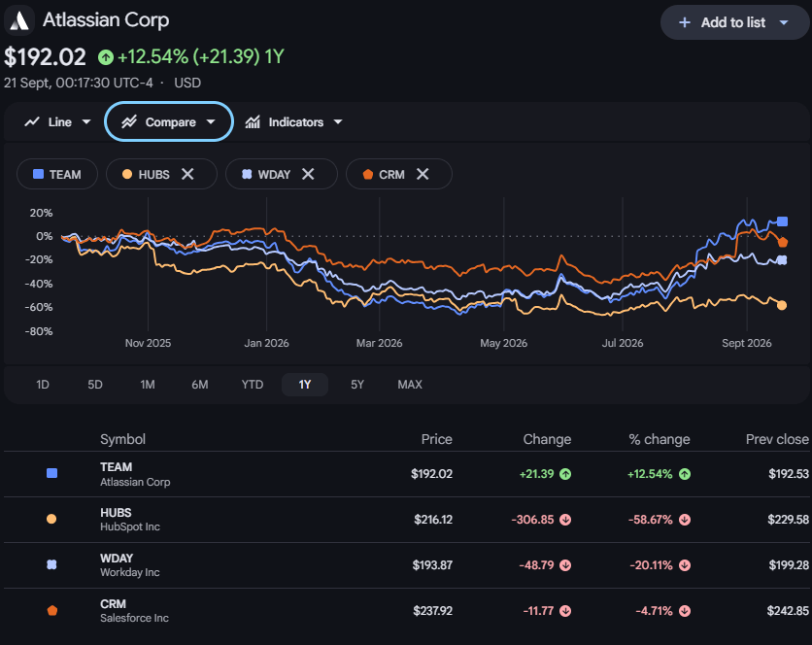Click the yellow circle icon in HUBS table row
Screen dimensions: 812x645
(51, 519)
